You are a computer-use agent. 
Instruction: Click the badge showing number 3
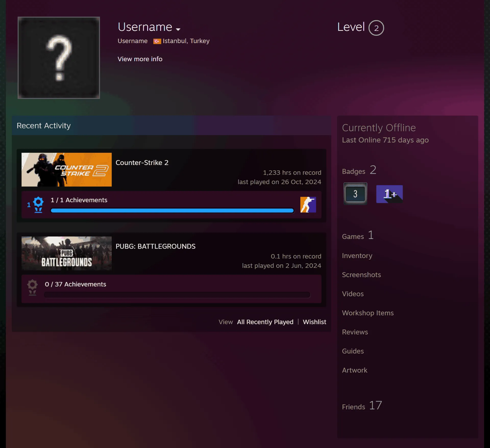tap(355, 194)
